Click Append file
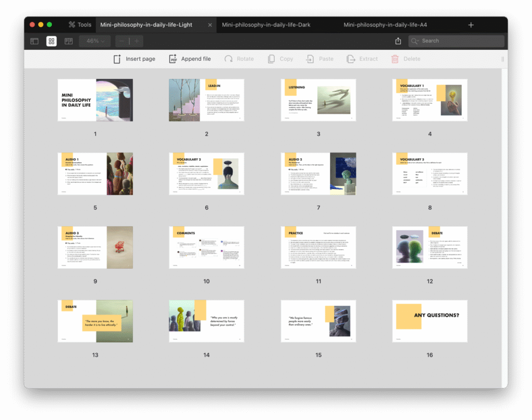Image resolution: width=532 pixels, height=420 pixels. (190, 59)
